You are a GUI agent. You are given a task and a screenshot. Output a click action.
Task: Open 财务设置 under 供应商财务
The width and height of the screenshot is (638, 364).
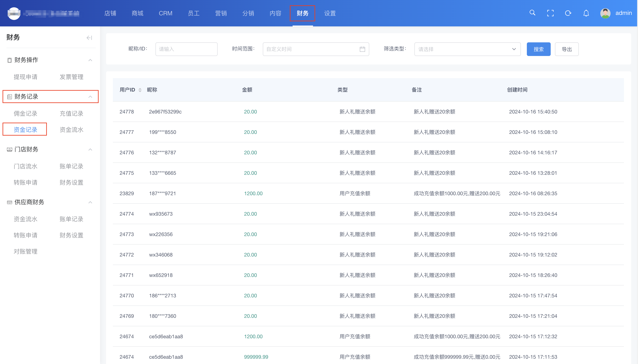[72, 235]
